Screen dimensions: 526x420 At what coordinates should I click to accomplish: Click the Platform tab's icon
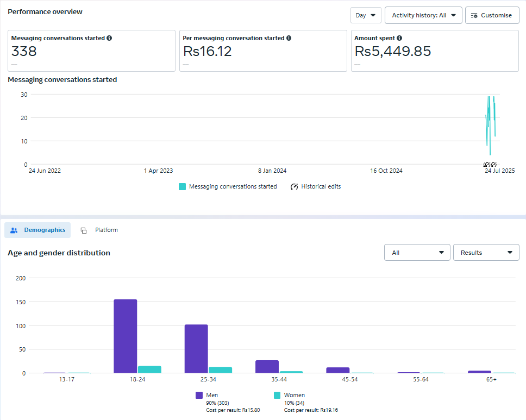[84, 230]
